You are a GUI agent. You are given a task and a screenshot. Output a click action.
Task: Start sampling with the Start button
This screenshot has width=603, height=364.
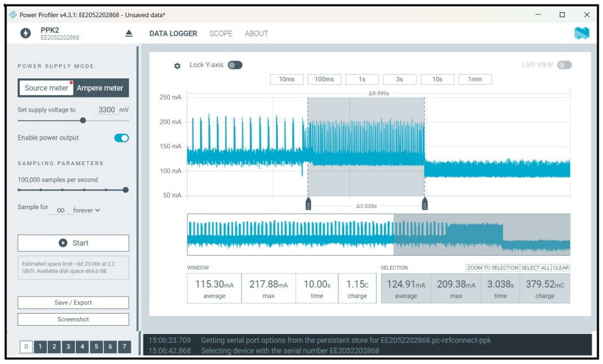coord(73,243)
